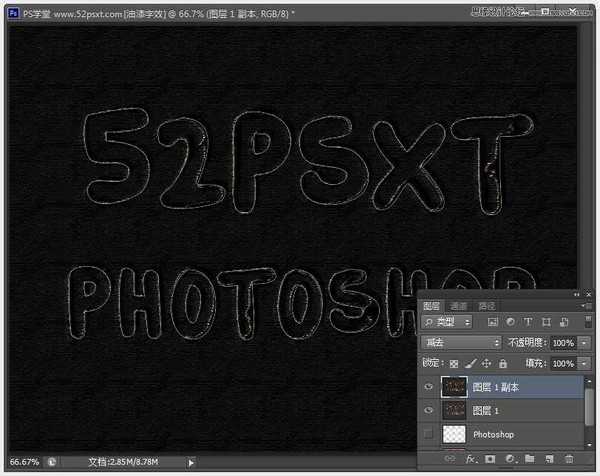This screenshot has width=600, height=476.
Task: Switch to the 图层 tab
Action: (431, 306)
